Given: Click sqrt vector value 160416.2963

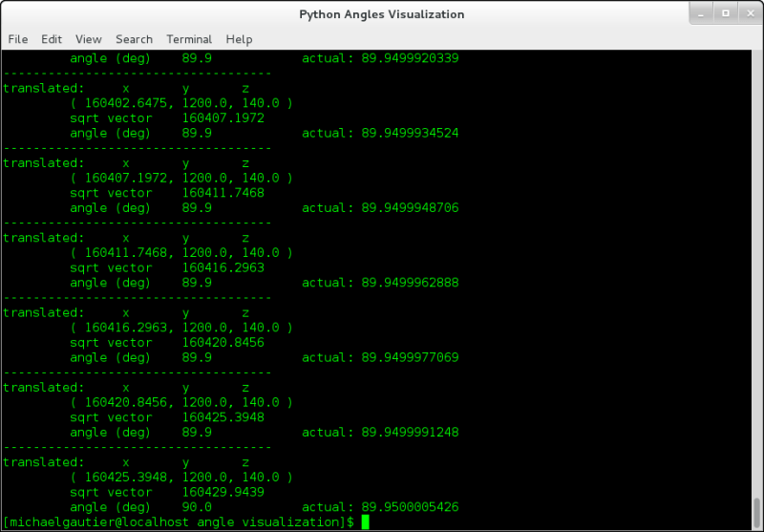Looking at the screenshot, I should click(x=223, y=268).
